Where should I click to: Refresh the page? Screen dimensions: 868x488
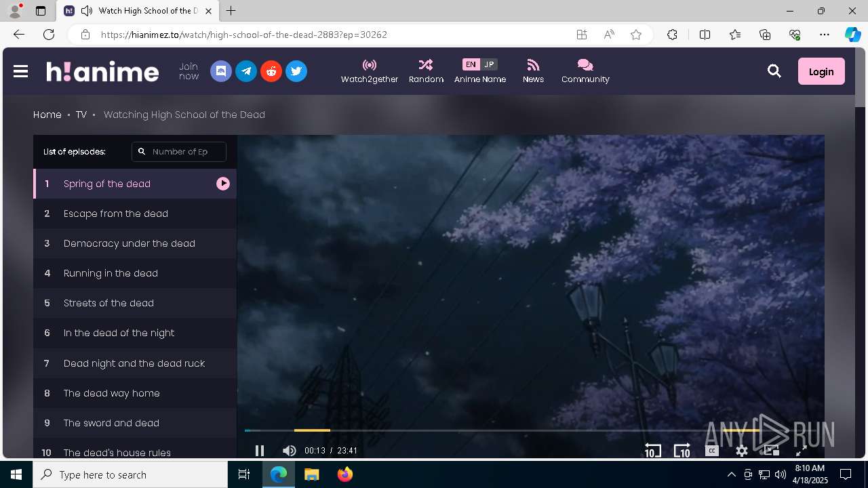[x=49, y=35]
